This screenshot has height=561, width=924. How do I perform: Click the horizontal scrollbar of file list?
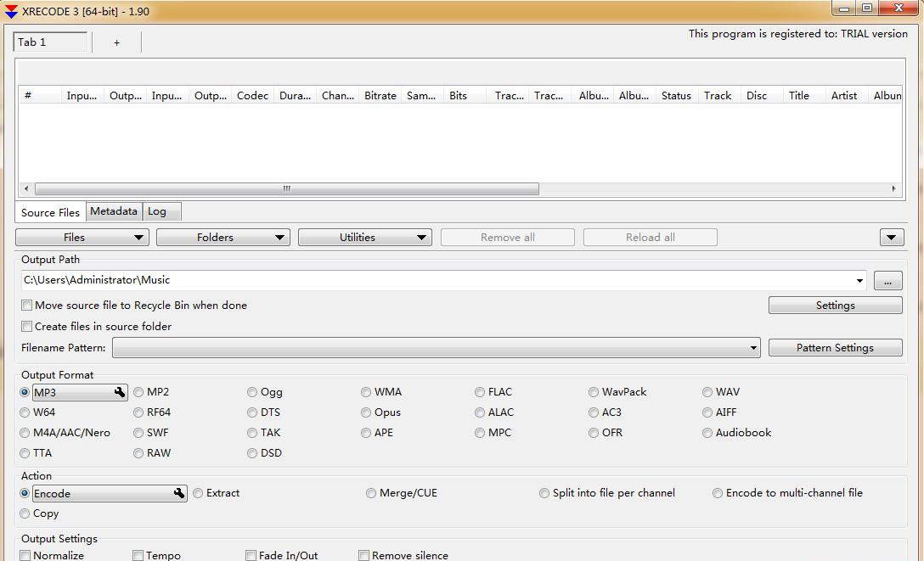pos(287,189)
